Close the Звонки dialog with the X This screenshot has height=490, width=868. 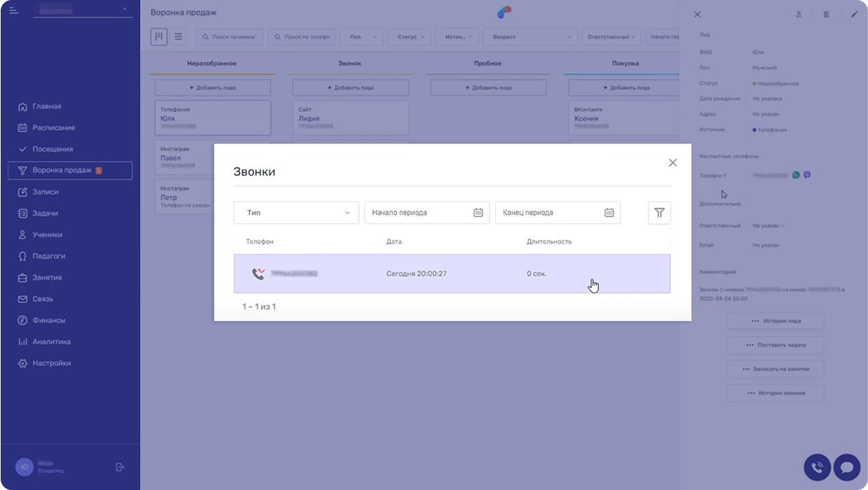[672, 163]
